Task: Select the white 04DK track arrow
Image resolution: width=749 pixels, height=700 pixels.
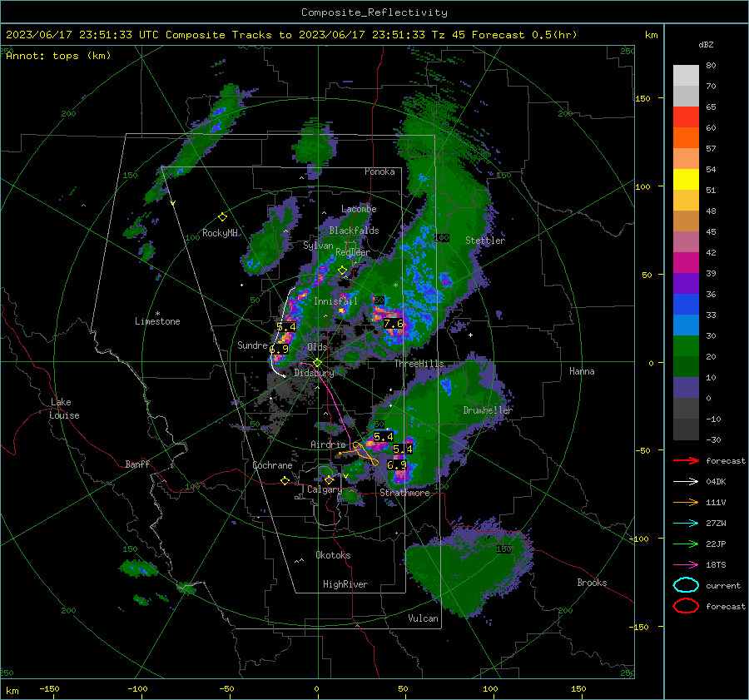Action: 686,482
